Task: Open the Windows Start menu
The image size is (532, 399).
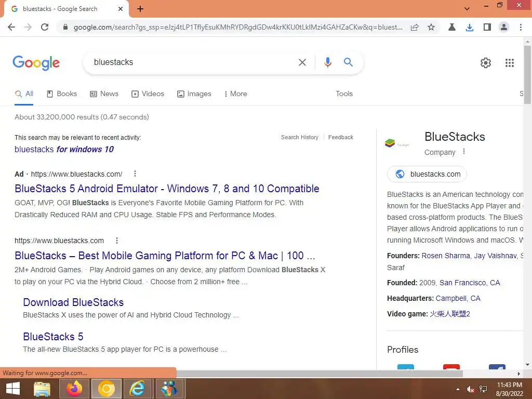Action: [13, 389]
